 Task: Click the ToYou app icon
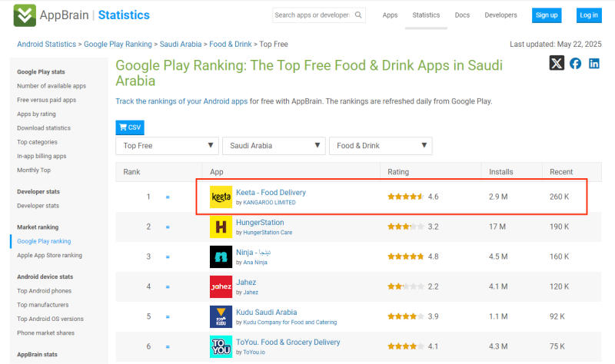point(221,346)
